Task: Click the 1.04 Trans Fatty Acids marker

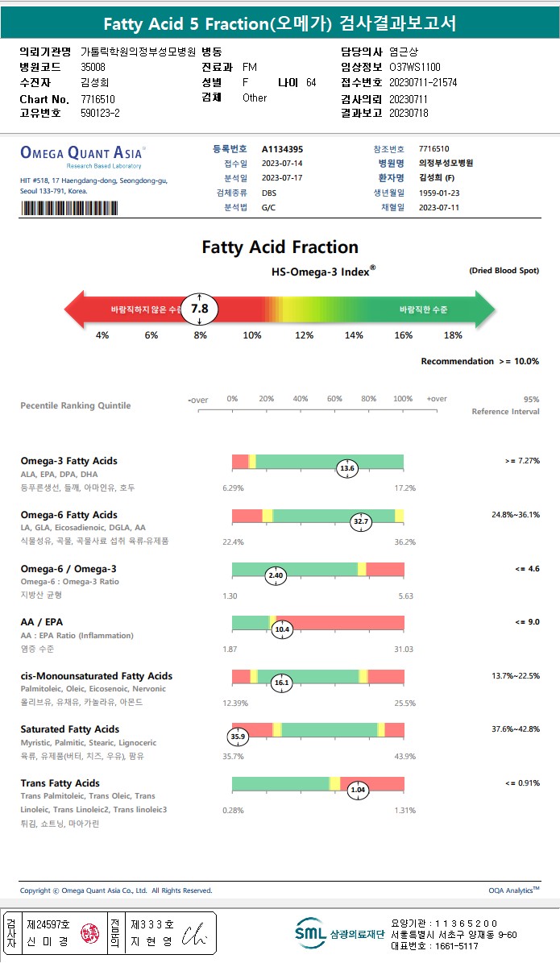Action: click(359, 791)
